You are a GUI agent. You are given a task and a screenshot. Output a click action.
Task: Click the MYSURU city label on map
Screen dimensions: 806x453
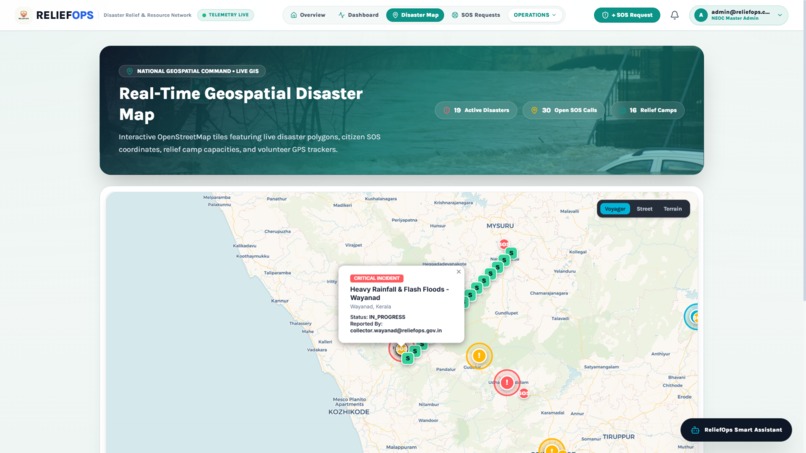tap(500, 226)
